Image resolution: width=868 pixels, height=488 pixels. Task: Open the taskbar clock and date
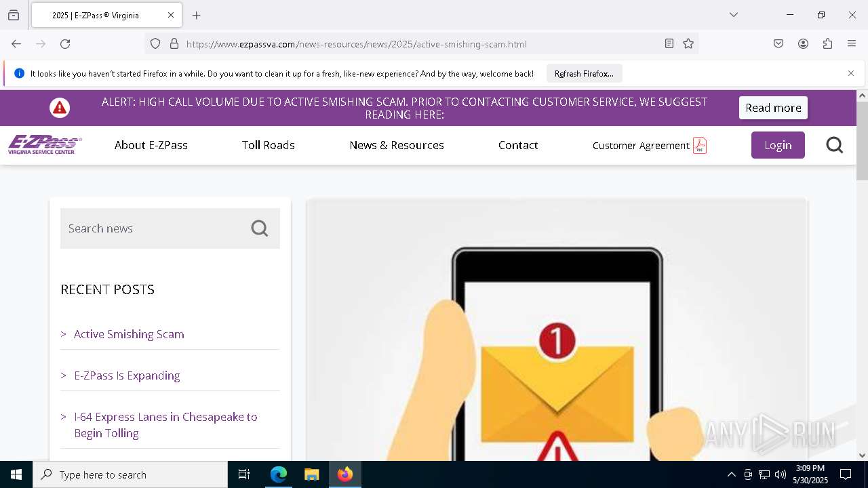(810, 474)
